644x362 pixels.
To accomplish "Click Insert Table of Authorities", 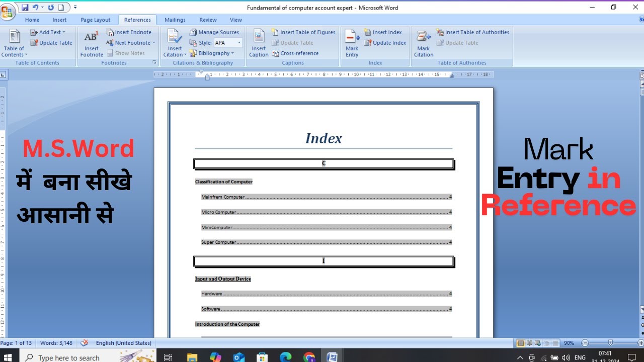I will [x=472, y=32].
